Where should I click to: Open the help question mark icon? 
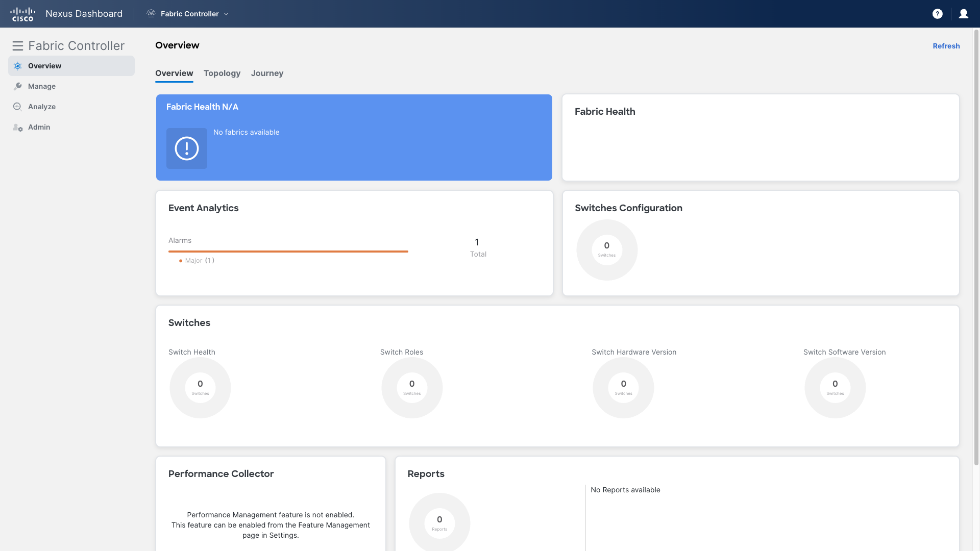(938, 14)
